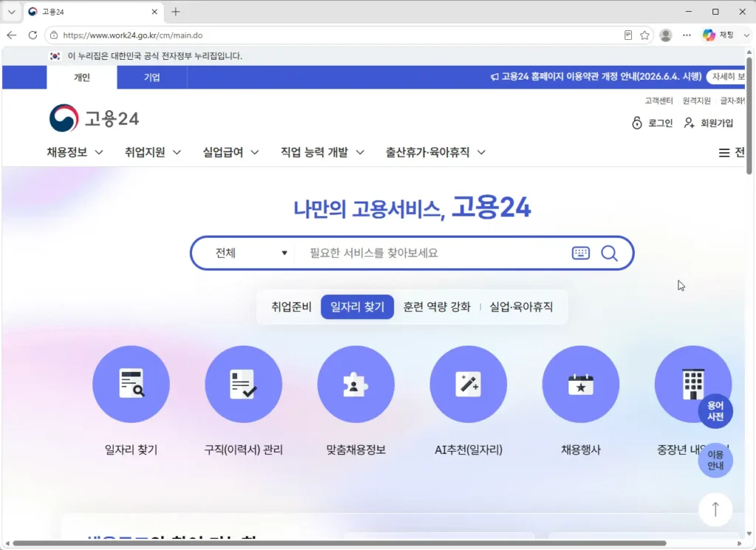Open the reading view icon in address bar

pyautogui.click(x=628, y=35)
